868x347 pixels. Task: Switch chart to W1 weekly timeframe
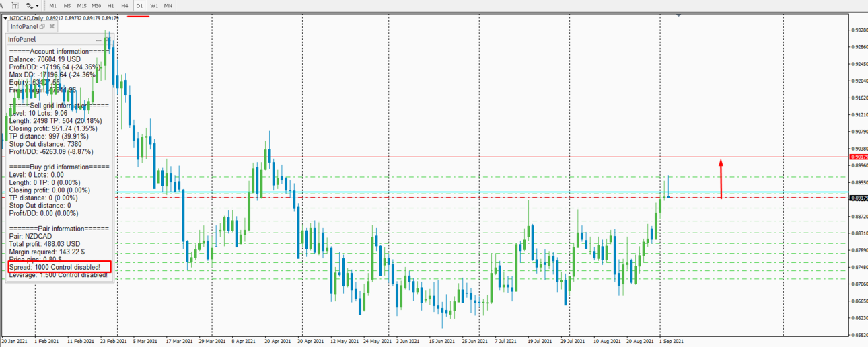tap(154, 5)
